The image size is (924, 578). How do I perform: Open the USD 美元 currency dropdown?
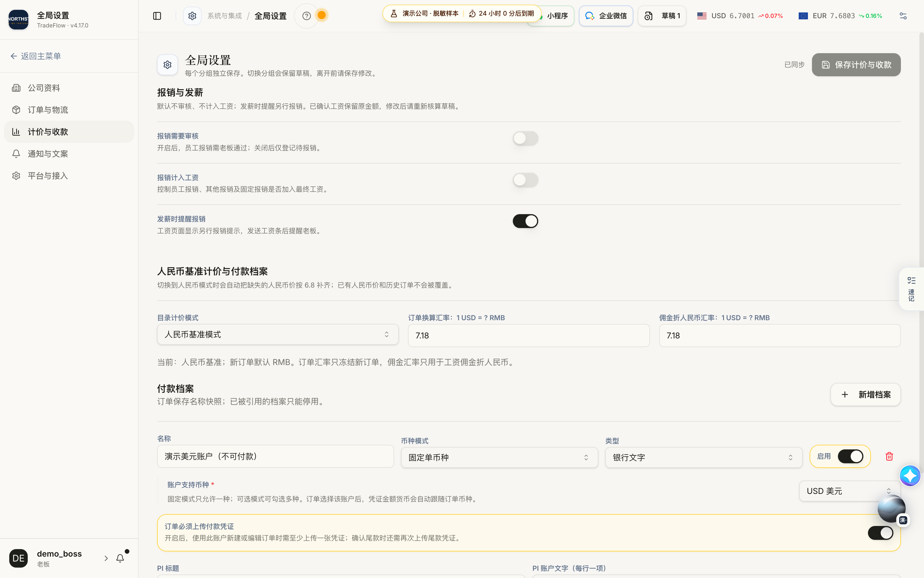[x=850, y=491]
